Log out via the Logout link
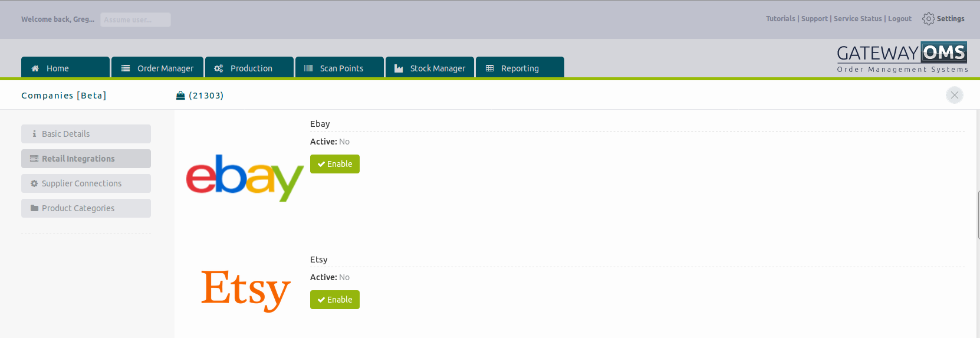This screenshot has width=980, height=338. [900, 19]
